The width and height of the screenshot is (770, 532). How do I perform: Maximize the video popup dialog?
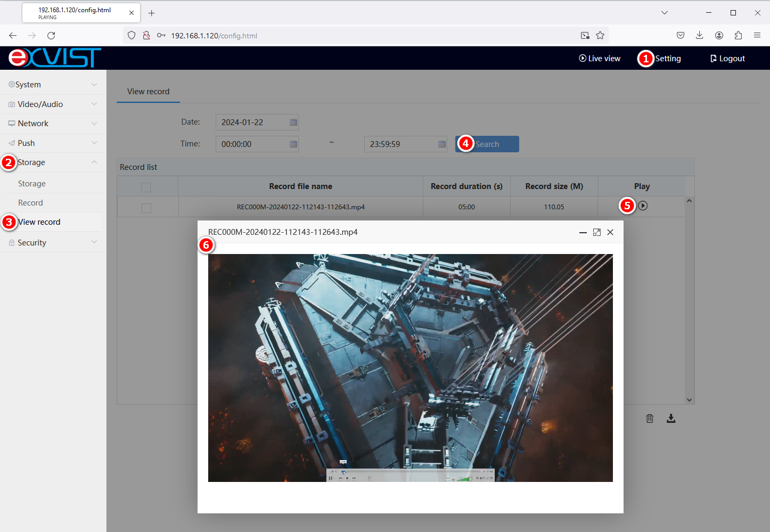click(597, 232)
